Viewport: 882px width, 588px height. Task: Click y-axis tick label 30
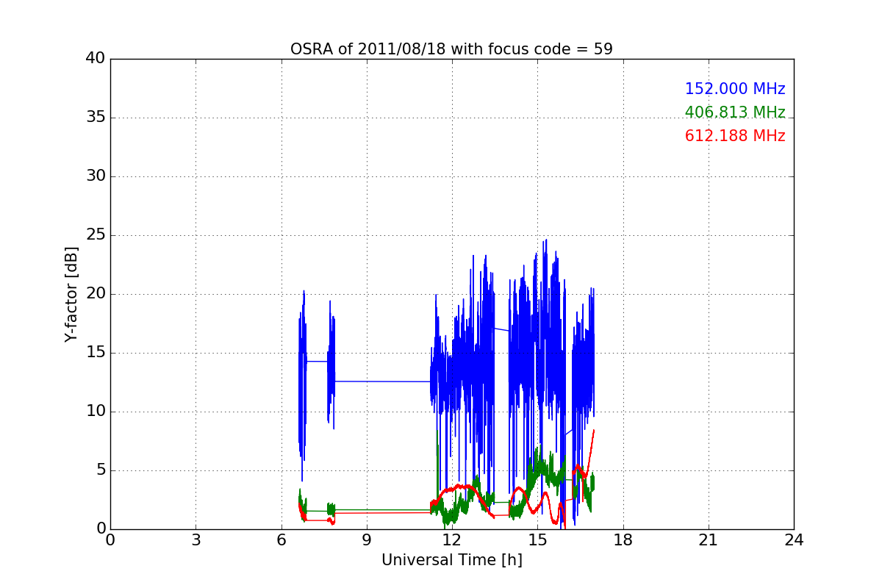point(96,176)
